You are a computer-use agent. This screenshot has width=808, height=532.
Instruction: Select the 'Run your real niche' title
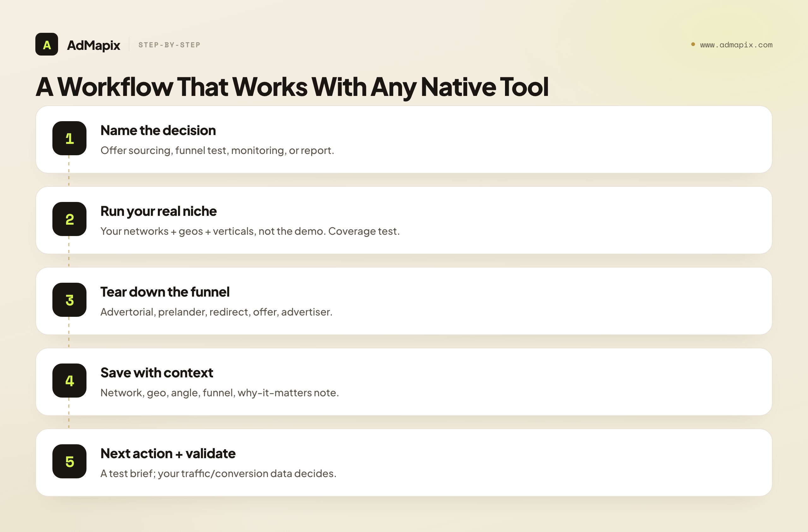click(158, 211)
